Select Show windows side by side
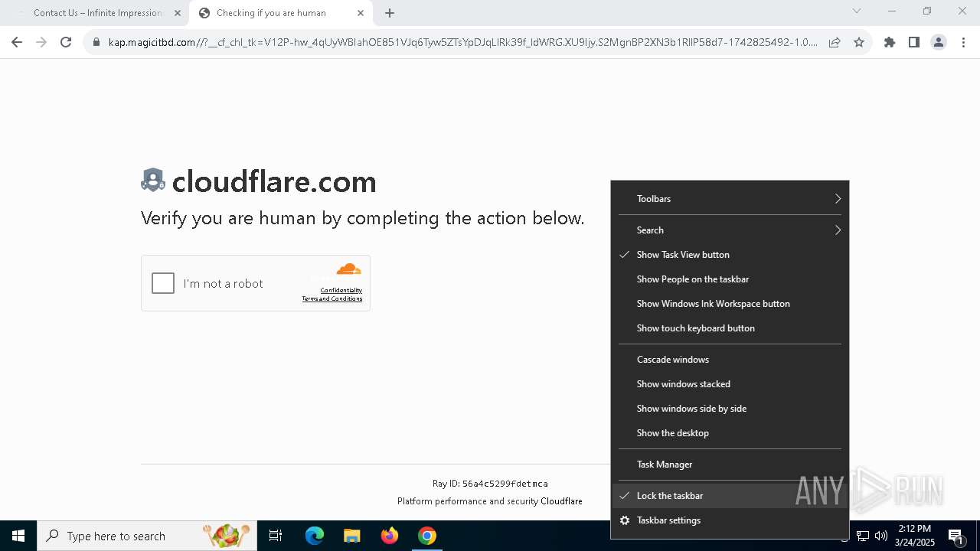 pos(730,409)
